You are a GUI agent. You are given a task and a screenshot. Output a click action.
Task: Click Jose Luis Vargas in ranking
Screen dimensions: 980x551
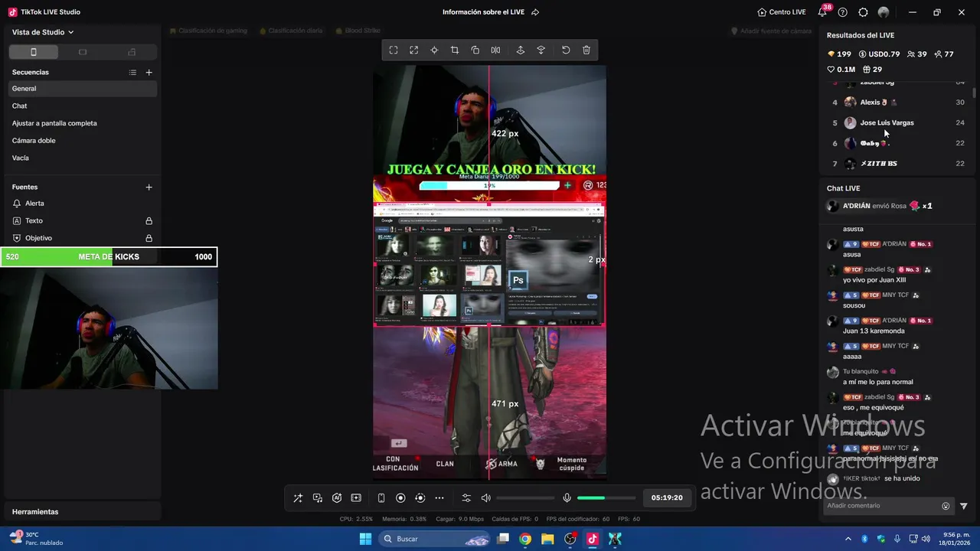click(x=887, y=122)
